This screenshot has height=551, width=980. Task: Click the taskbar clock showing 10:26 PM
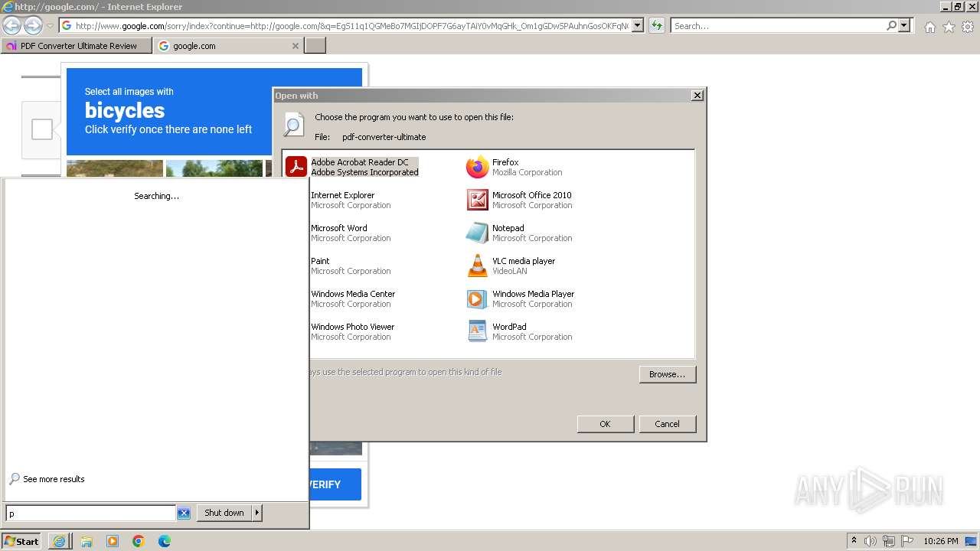(x=940, y=541)
